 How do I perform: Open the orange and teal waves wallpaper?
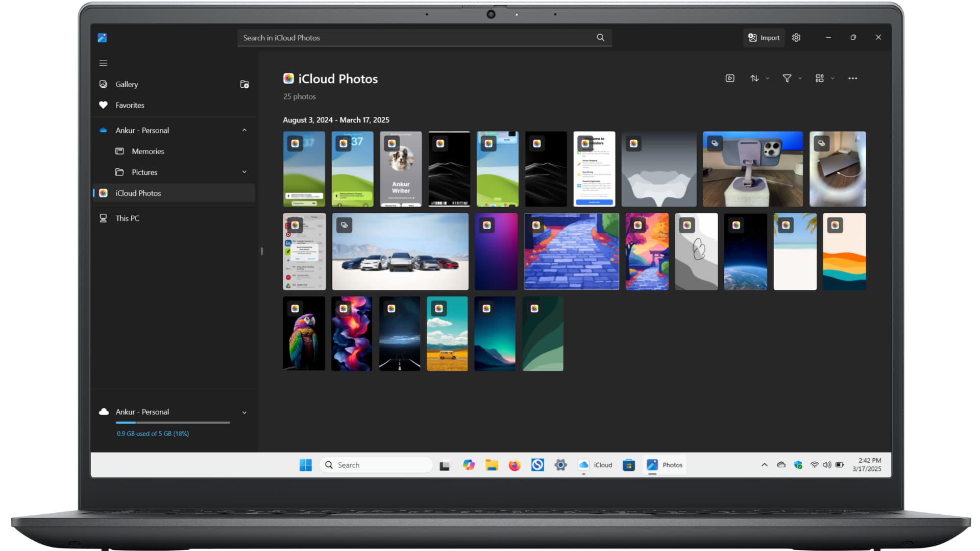844,252
